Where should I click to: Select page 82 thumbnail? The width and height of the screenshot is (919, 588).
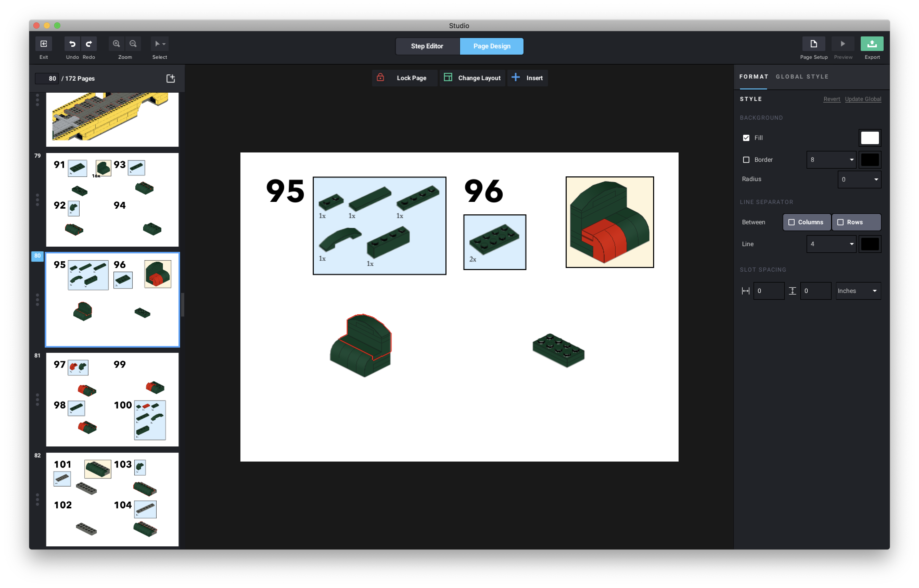click(112, 500)
